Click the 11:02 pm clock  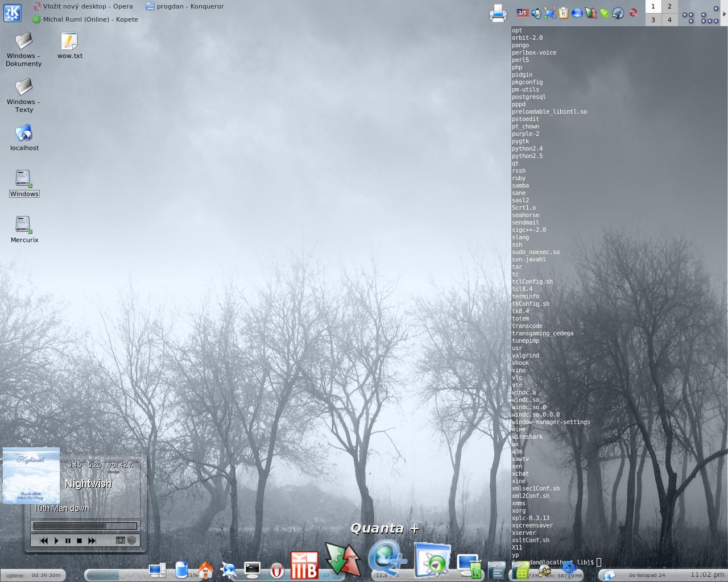tap(708, 575)
